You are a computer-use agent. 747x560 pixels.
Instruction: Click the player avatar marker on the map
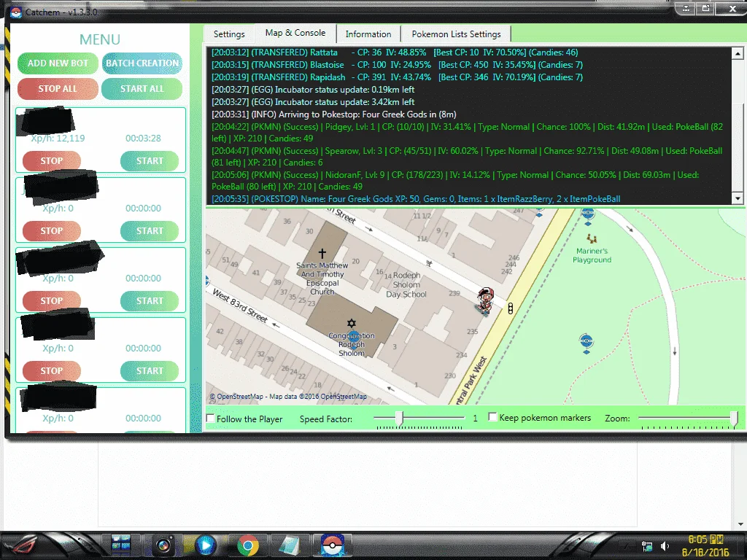point(485,301)
